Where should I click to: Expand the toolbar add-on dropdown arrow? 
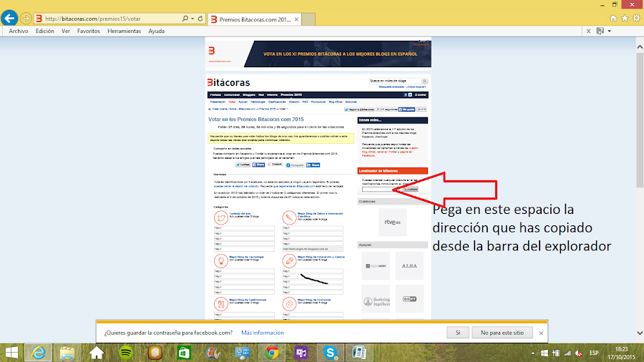click(x=609, y=31)
